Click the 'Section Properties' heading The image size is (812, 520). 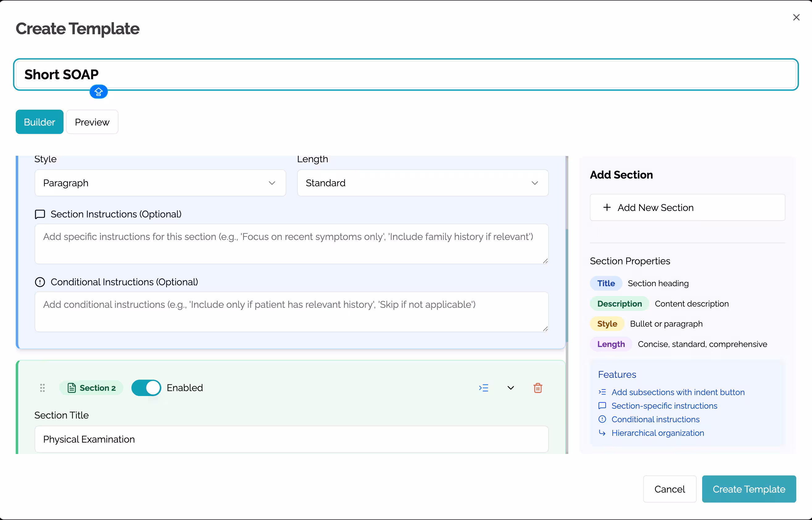pos(630,261)
